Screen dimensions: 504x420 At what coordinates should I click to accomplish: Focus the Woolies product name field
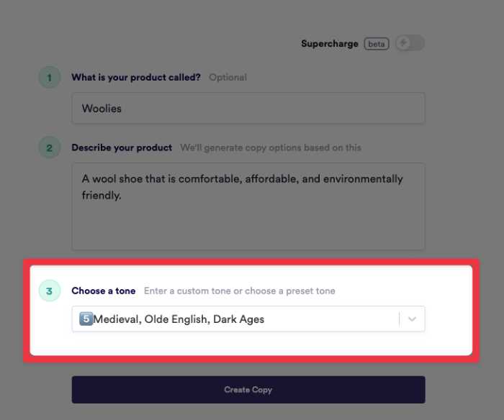click(x=248, y=108)
